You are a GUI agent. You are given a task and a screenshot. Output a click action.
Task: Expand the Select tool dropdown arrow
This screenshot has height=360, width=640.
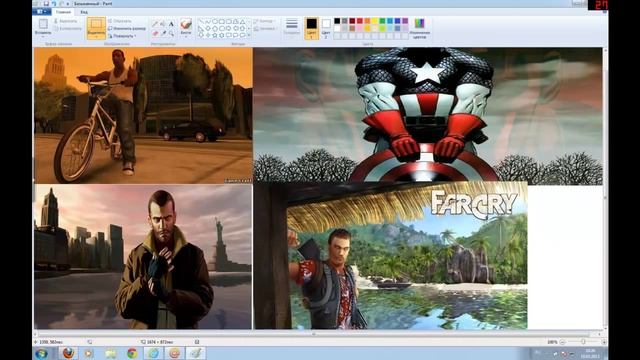[96, 36]
